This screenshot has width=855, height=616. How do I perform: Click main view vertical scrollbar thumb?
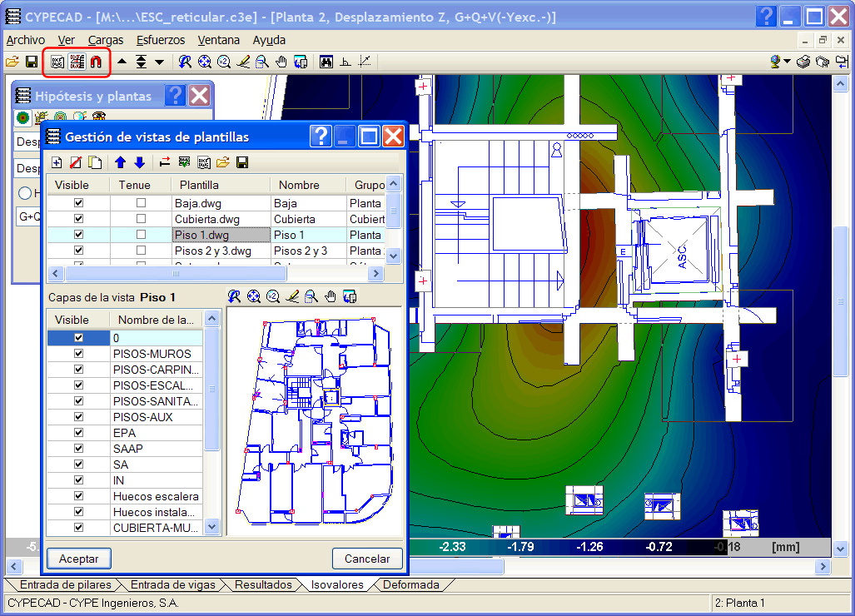tap(840, 301)
